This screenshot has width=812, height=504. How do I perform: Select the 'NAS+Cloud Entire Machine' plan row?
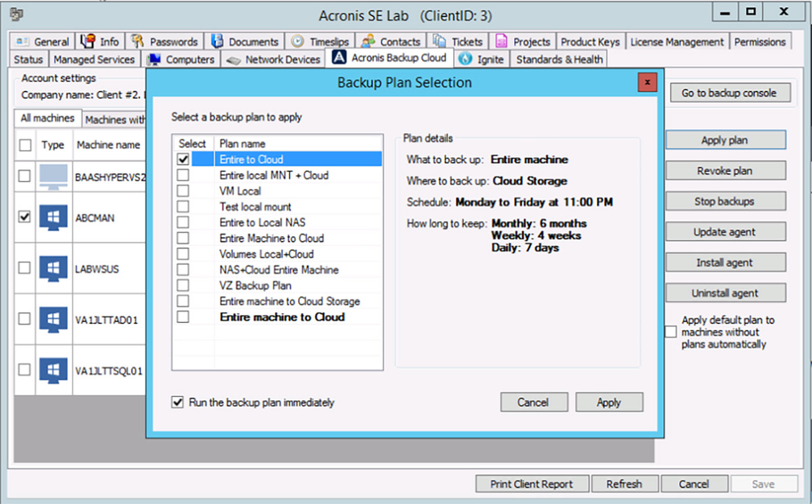(x=277, y=269)
